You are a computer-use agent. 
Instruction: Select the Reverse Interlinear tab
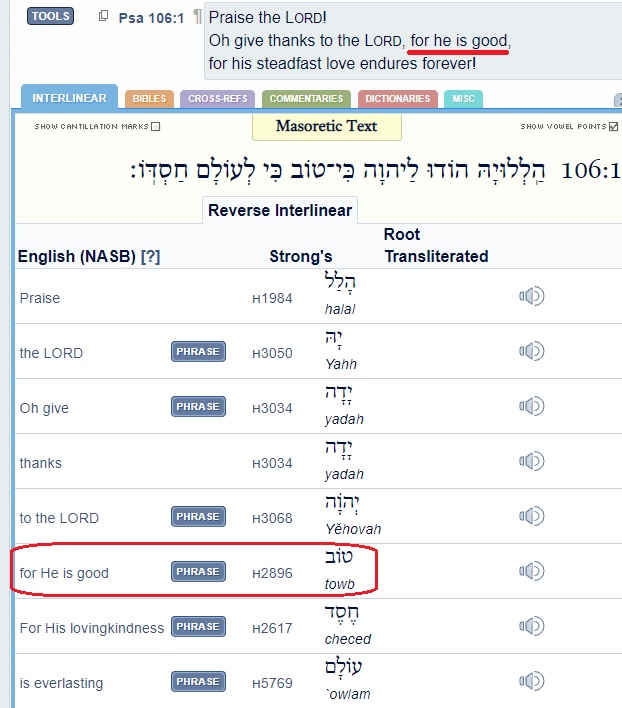coord(279,211)
